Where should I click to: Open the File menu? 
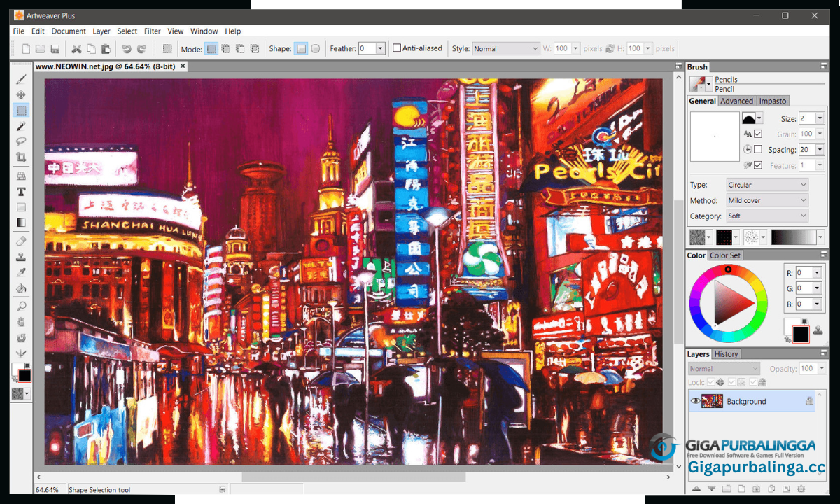point(18,31)
